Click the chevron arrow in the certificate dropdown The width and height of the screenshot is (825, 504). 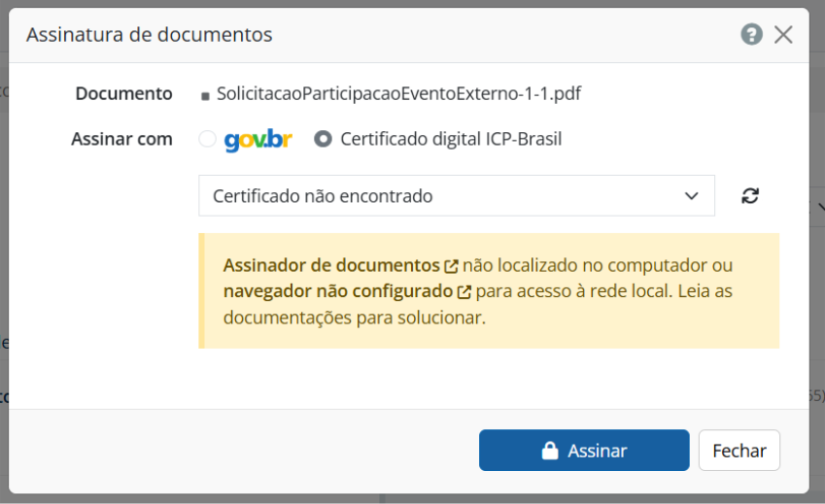click(692, 195)
